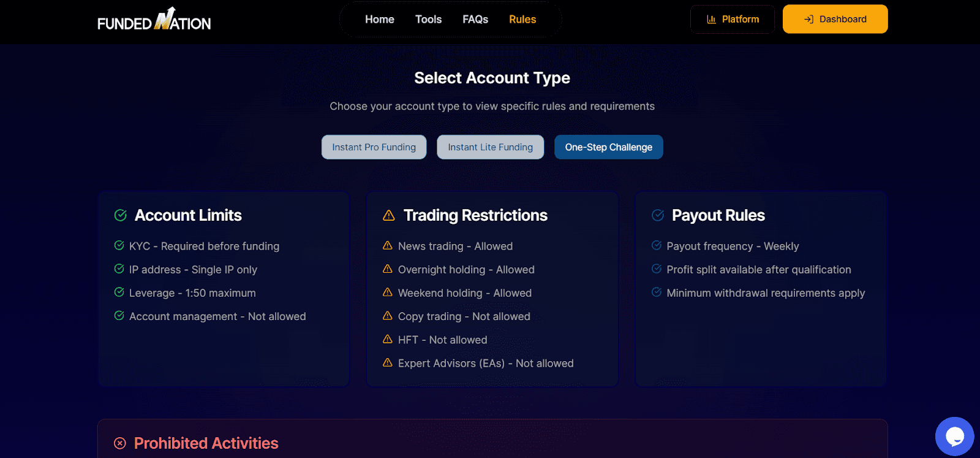980x458 pixels.
Task: Click the warning icon next to HFT
Action: tap(388, 339)
